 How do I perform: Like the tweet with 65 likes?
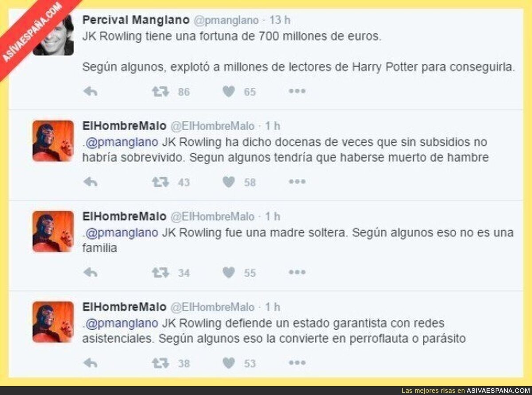(x=229, y=92)
